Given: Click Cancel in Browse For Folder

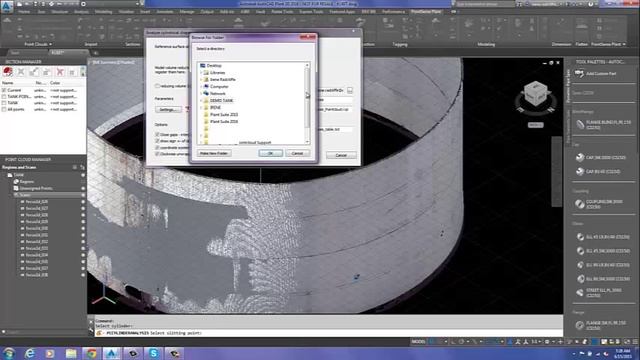Looking at the screenshot, I should 297,153.
